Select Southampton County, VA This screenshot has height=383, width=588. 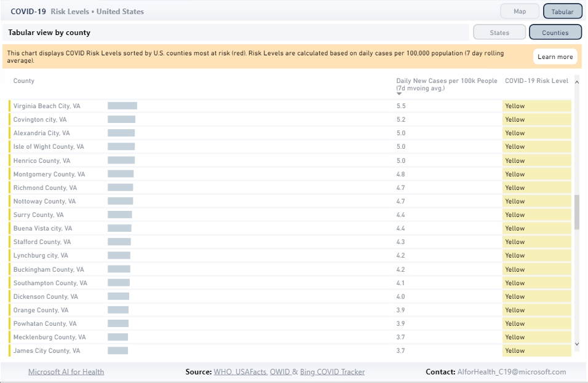tap(290, 283)
